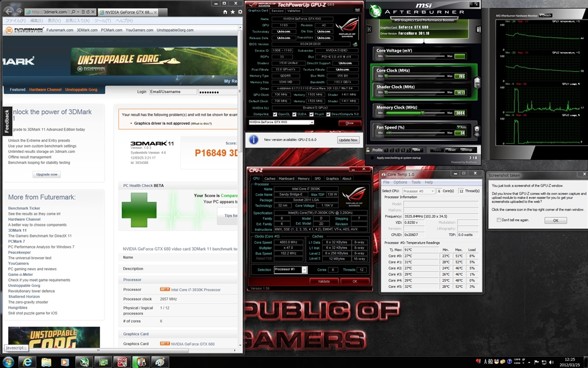
Task: Open Benchmark Ticker link
Action: coord(24,208)
